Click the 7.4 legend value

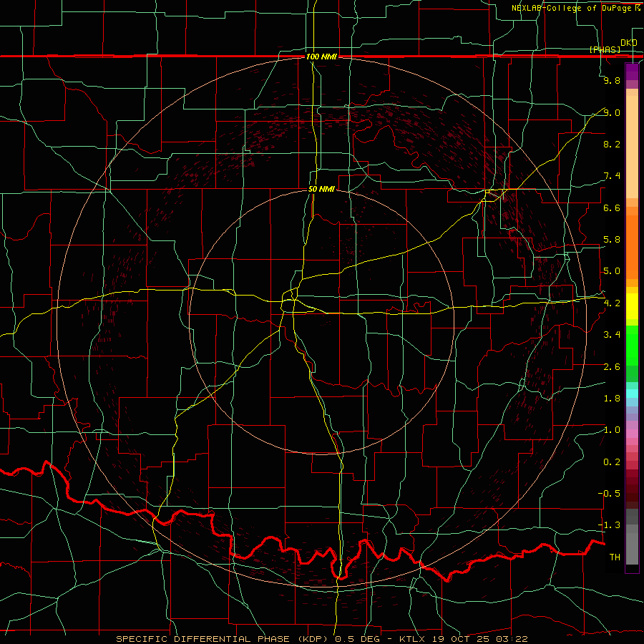pos(612,176)
